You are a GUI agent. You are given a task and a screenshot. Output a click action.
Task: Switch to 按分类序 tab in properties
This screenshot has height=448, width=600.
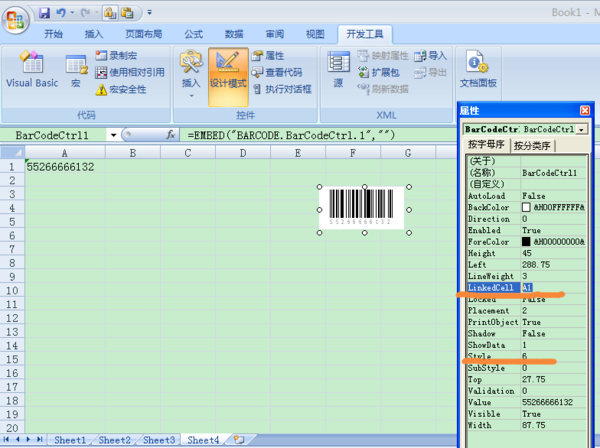[x=532, y=145]
